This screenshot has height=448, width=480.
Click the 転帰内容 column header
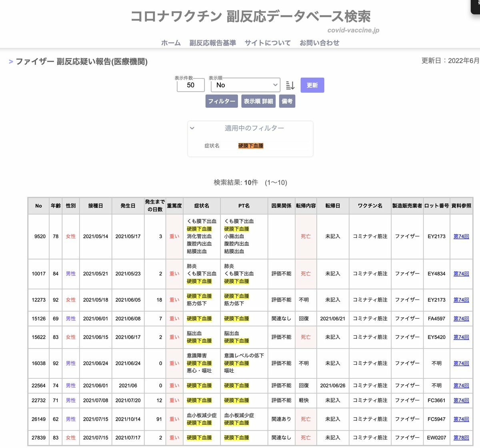[306, 206]
